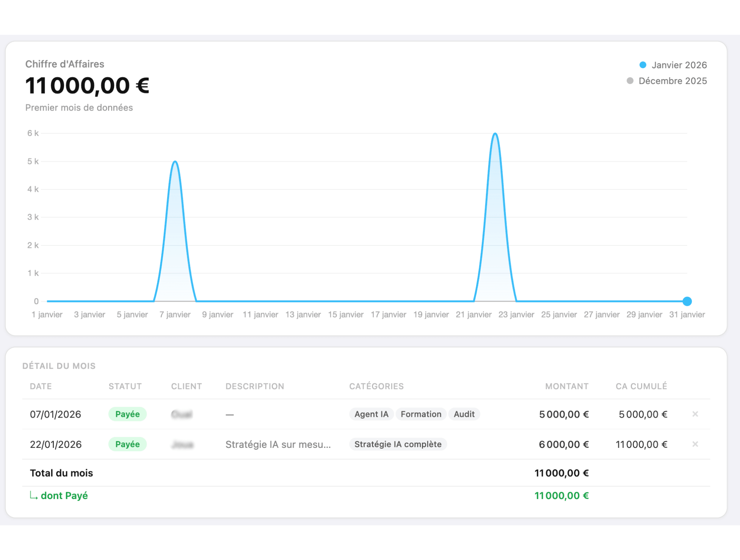Viewport: 740px width, 560px height.
Task: Sort by the Date column header
Action: point(41,386)
